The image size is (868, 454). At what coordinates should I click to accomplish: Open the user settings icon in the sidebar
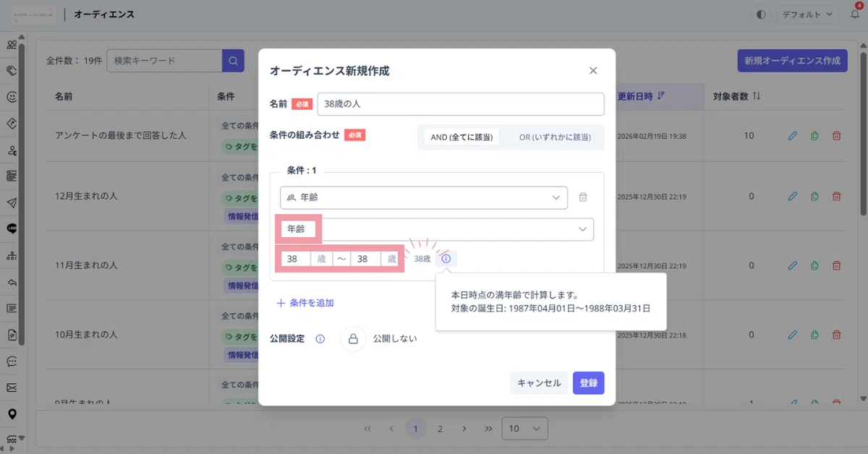click(x=12, y=150)
